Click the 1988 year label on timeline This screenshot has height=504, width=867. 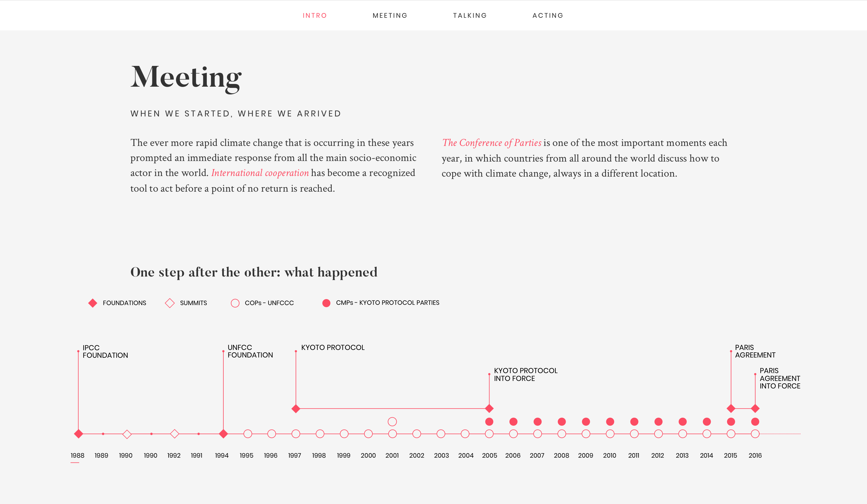coord(77,456)
